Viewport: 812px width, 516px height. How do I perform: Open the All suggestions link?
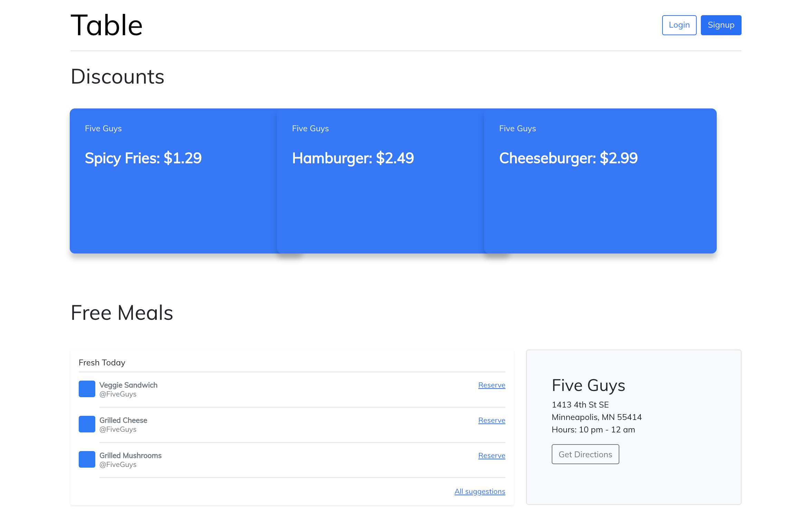[480, 491]
